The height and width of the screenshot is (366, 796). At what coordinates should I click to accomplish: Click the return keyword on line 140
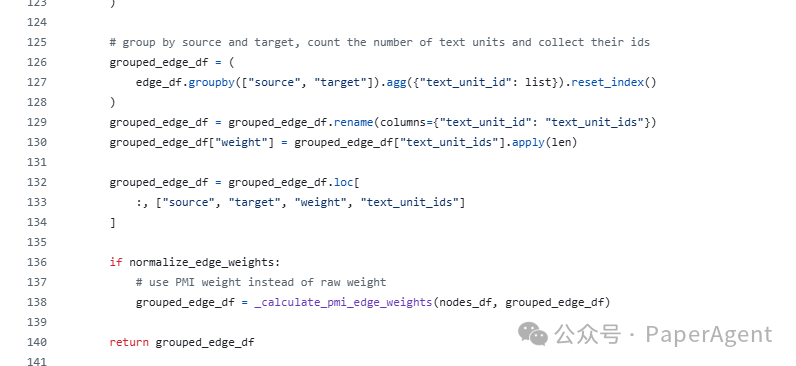(129, 342)
